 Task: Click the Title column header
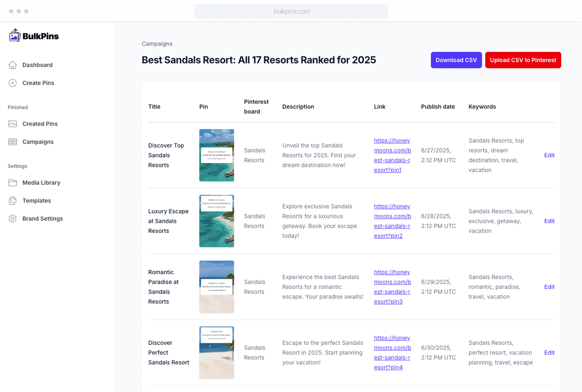154,107
